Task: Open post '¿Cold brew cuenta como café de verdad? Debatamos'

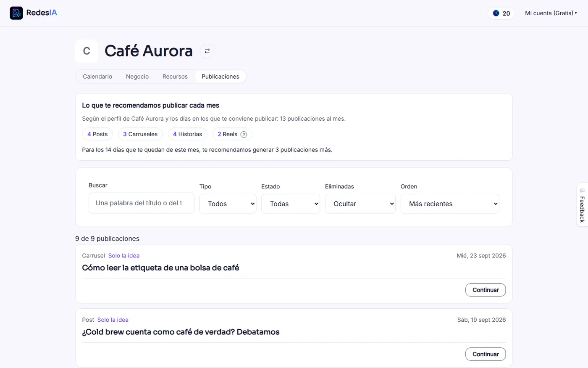Action: [181, 332]
